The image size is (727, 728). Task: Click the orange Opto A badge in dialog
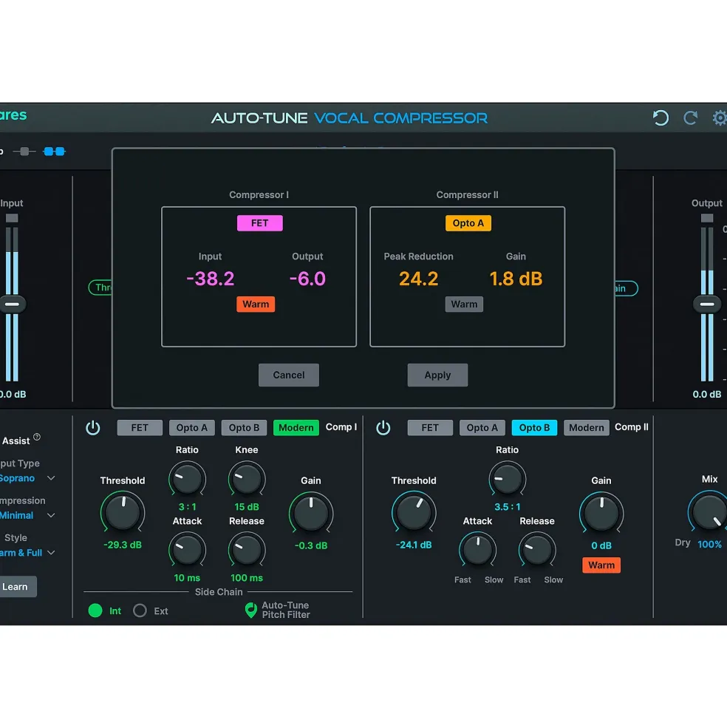pos(468,223)
